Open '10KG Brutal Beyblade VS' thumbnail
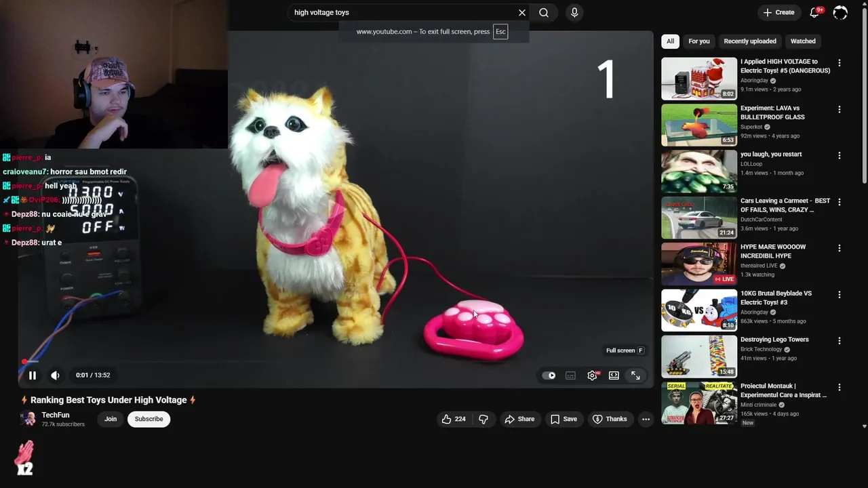This screenshot has height=488, width=868. [x=699, y=310]
